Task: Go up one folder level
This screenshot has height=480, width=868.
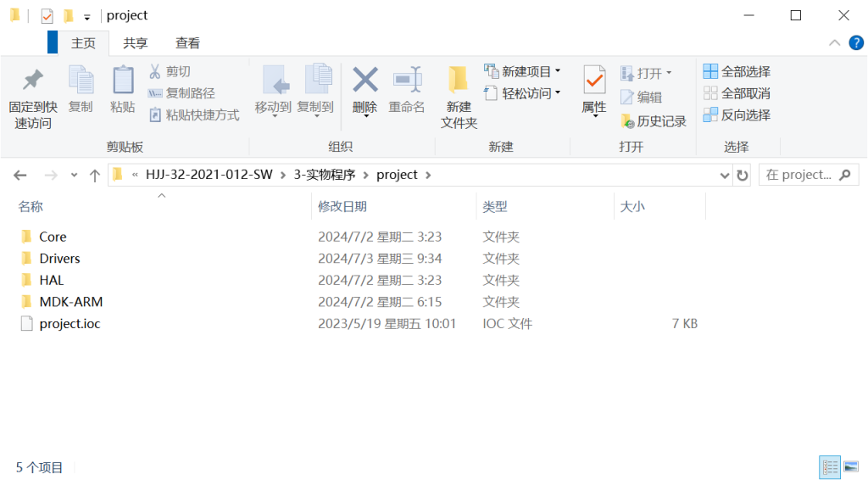Action: click(95, 176)
